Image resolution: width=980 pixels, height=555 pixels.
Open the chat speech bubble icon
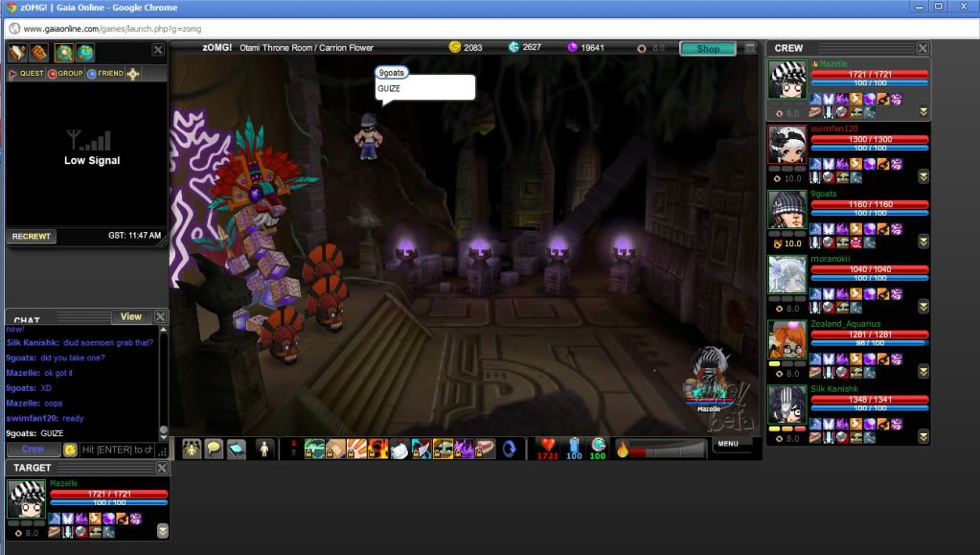[x=214, y=449]
